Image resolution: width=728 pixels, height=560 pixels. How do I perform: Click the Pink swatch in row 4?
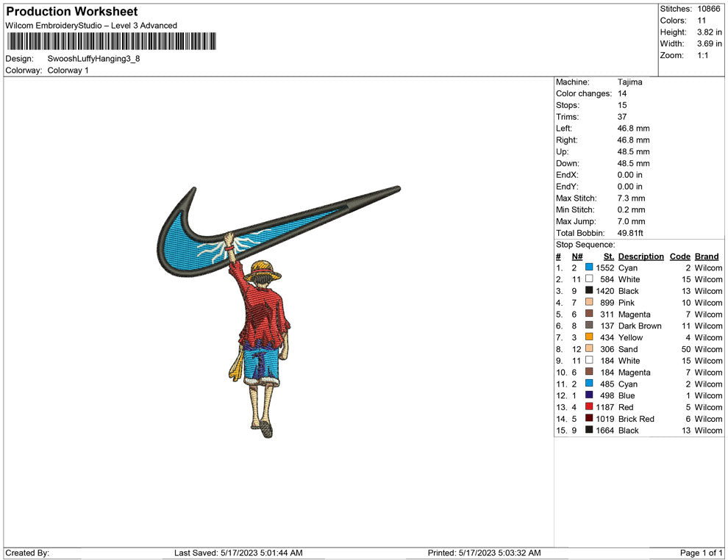(x=589, y=303)
